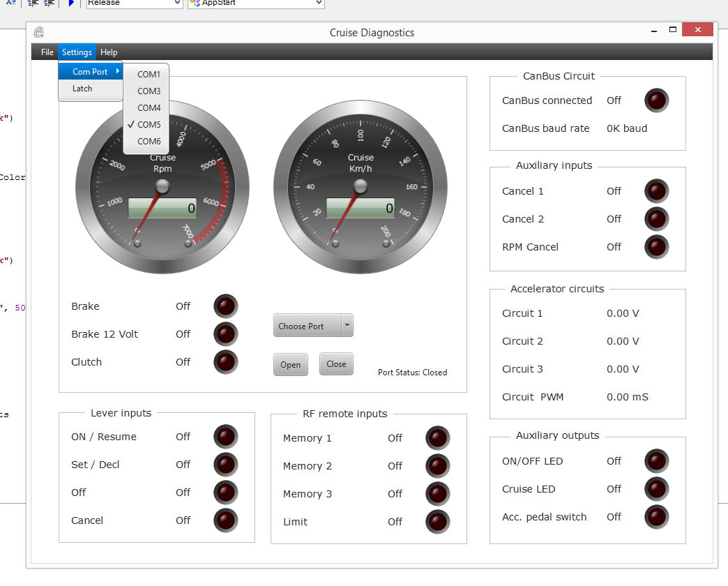Open the Choose Port dropdown
This screenshot has height=586, width=728.
[313, 326]
